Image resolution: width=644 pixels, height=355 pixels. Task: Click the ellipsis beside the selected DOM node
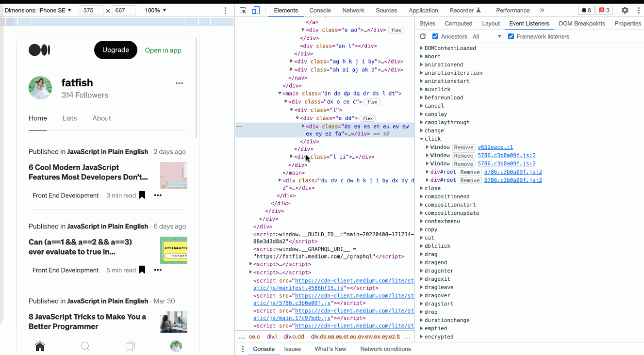pos(239,126)
